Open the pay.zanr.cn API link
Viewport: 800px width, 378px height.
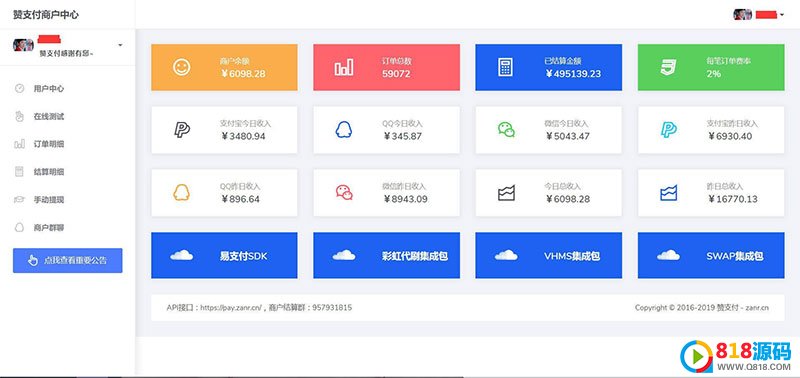coord(231,308)
